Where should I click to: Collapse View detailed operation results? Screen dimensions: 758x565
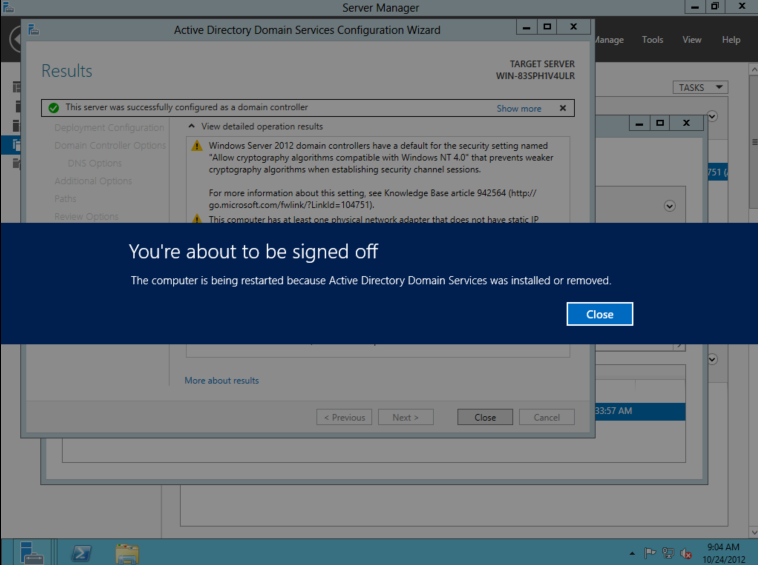click(x=191, y=126)
